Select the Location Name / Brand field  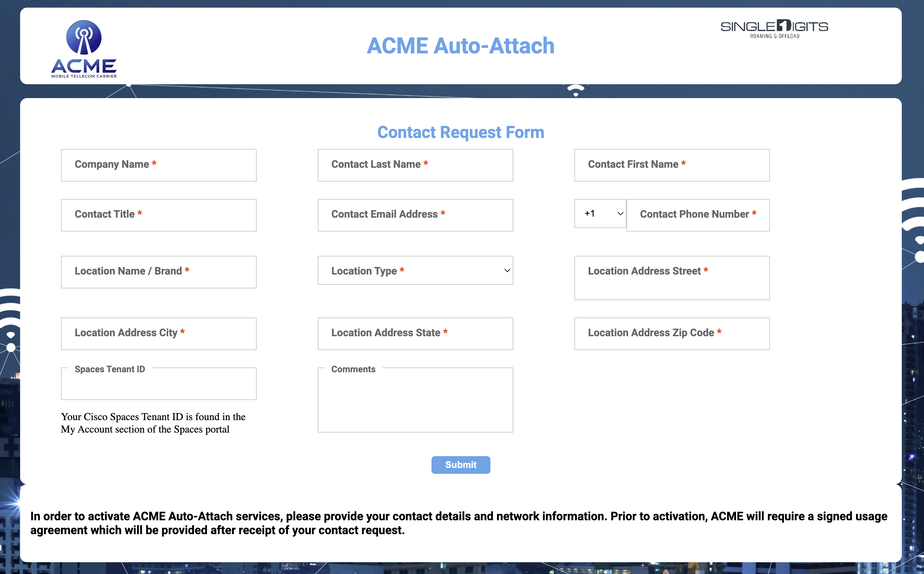[159, 272]
